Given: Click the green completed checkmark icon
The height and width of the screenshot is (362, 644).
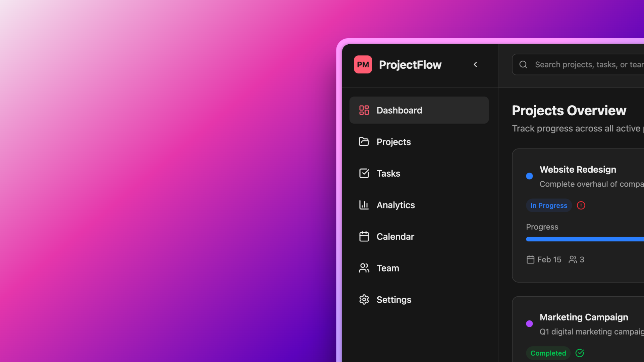Looking at the screenshot, I should tap(580, 353).
